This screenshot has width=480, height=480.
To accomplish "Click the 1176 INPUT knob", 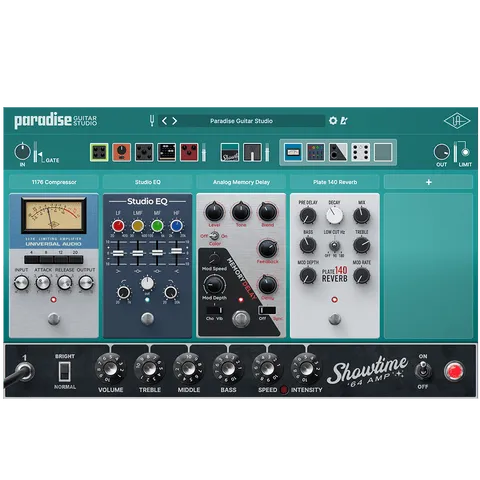I will (x=21, y=283).
